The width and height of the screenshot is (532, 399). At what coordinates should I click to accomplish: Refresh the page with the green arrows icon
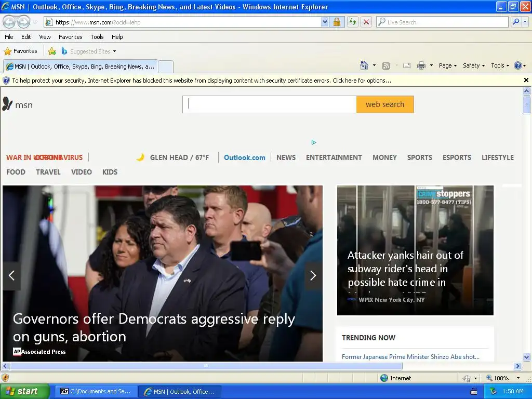pyautogui.click(x=353, y=22)
